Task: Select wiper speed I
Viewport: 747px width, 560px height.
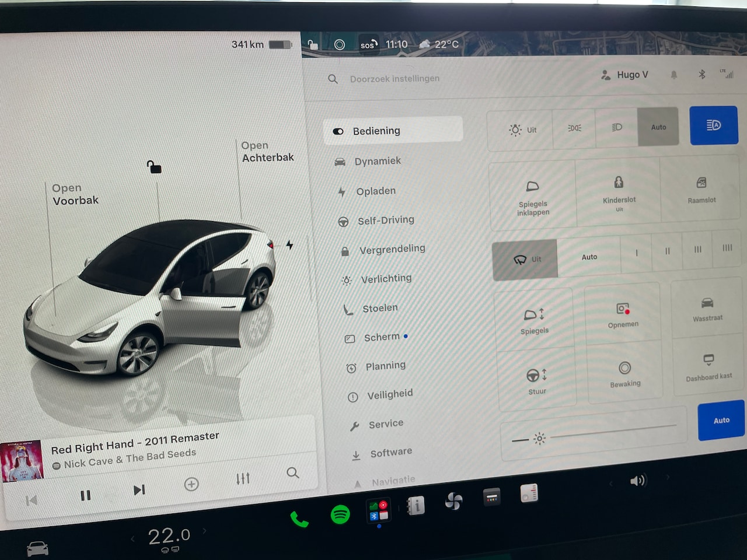Action: pyautogui.click(x=636, y=253)
